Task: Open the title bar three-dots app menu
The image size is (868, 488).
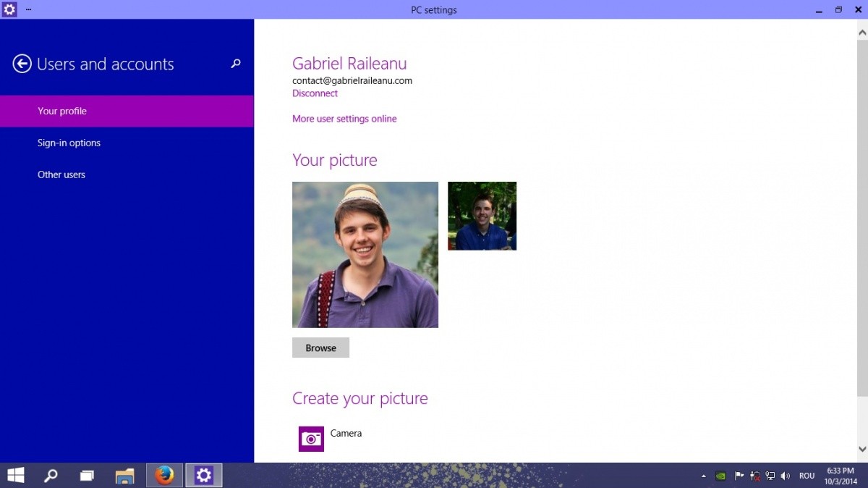Action: tap(27, 10)
